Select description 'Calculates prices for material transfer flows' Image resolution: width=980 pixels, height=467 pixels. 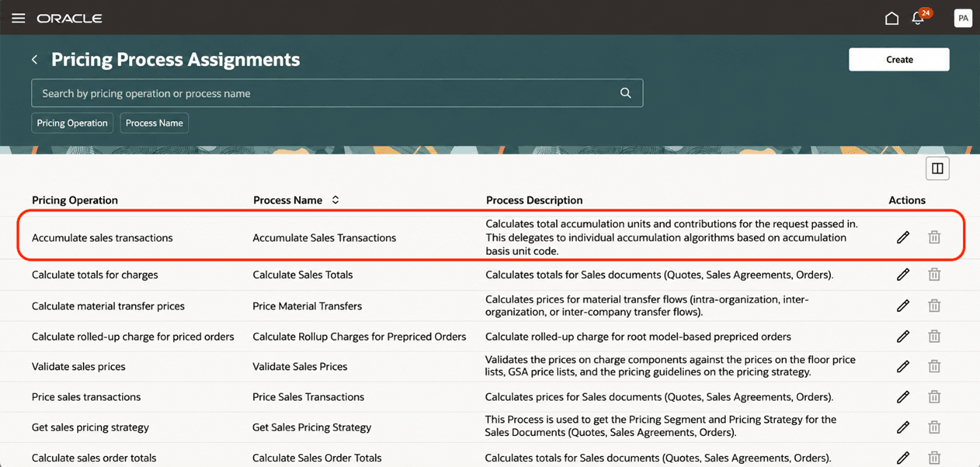[x=648, y=306]
